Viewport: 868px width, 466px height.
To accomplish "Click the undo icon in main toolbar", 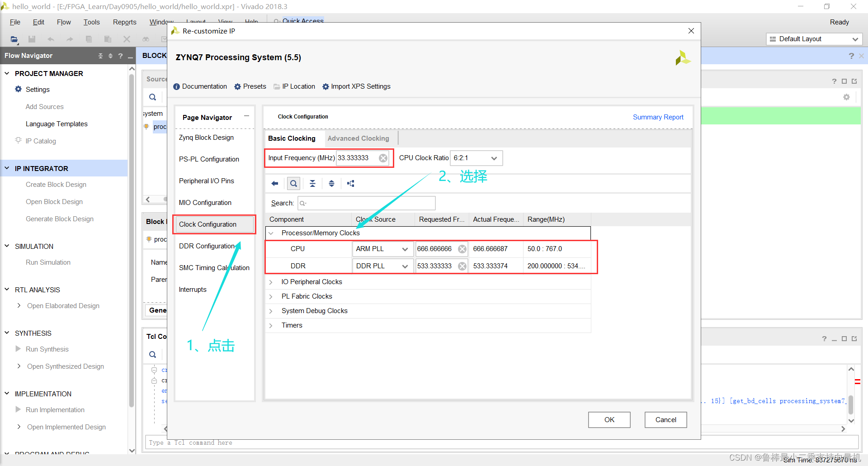I will coord(51,39).
